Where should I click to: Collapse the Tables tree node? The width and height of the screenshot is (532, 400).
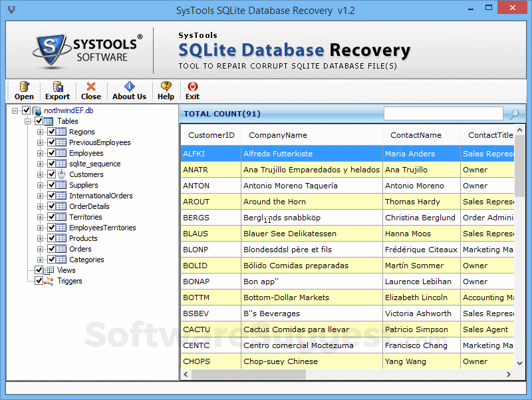pyautogui.click(x=28, y=121)
